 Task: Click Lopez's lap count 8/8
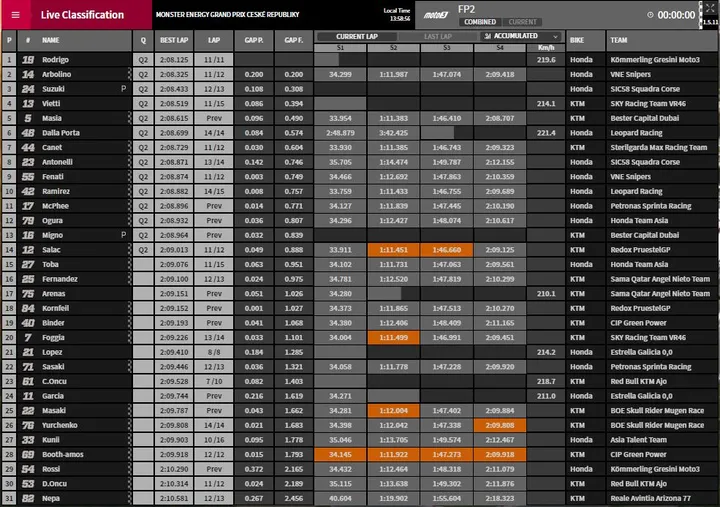pyautogui.click(x=214, y=352)
